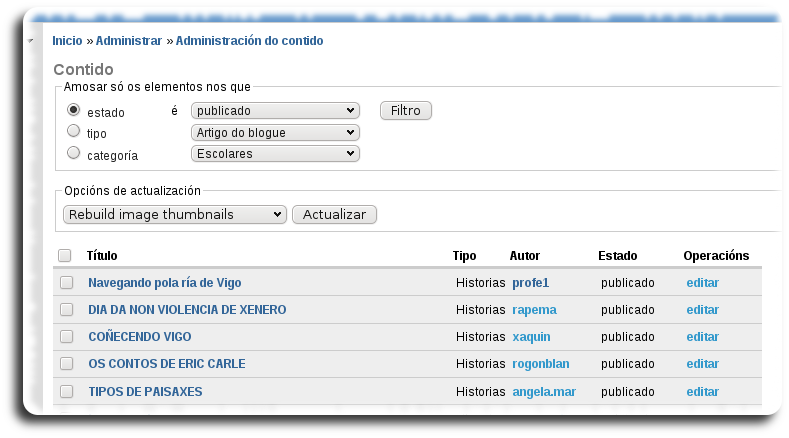Navigate to Administrar breadcrumb

click(128, 41)
